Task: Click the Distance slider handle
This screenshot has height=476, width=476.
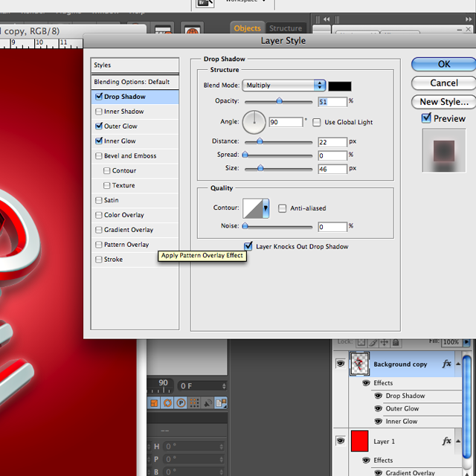Action: click(x=260, y=141)
